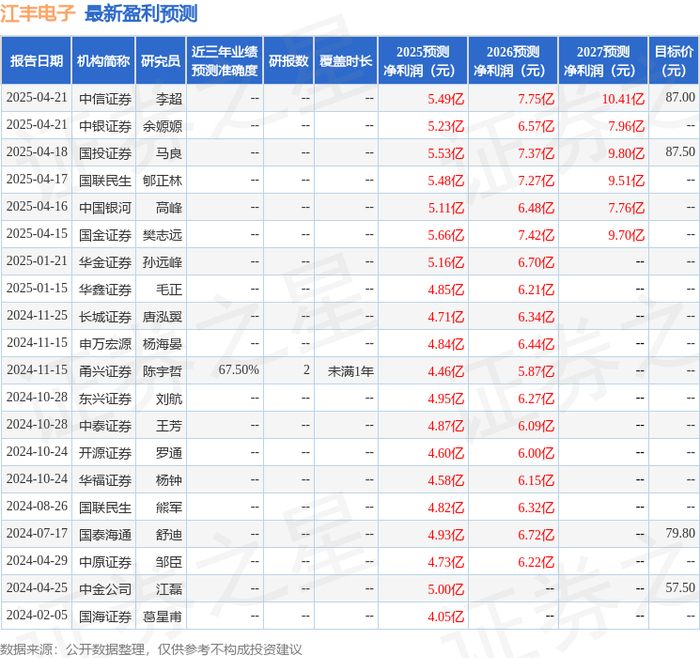Click the 2026预测净利润 column header

pos(512,61)
